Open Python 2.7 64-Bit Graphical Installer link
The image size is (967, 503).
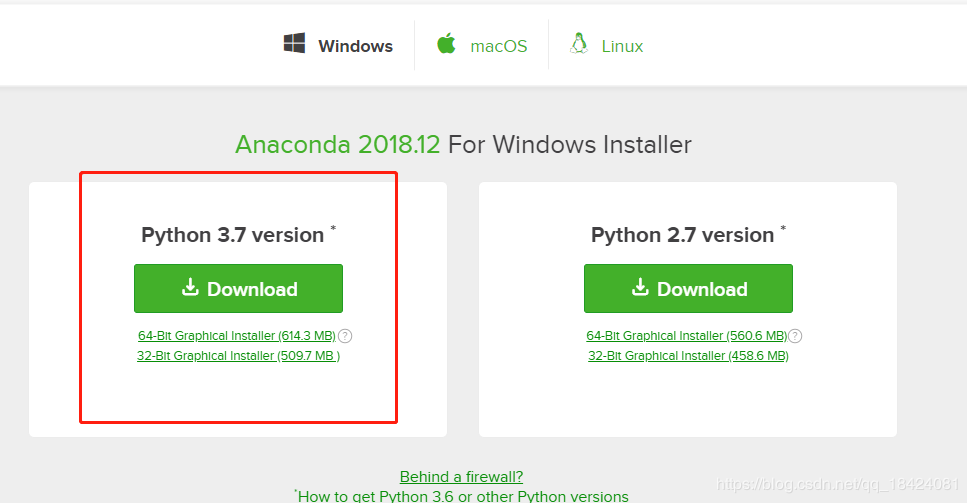[x=686, y=336]
